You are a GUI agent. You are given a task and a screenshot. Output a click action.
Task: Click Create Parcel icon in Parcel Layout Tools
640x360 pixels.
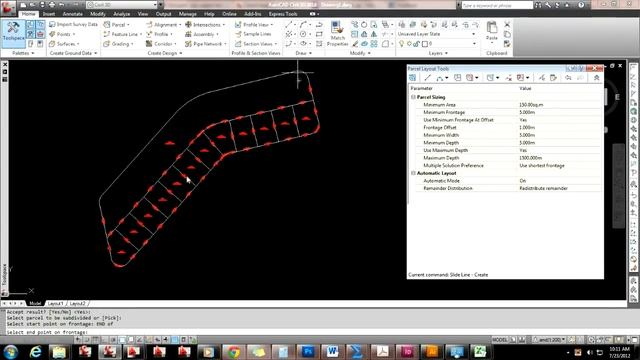(x=413, y=78)
